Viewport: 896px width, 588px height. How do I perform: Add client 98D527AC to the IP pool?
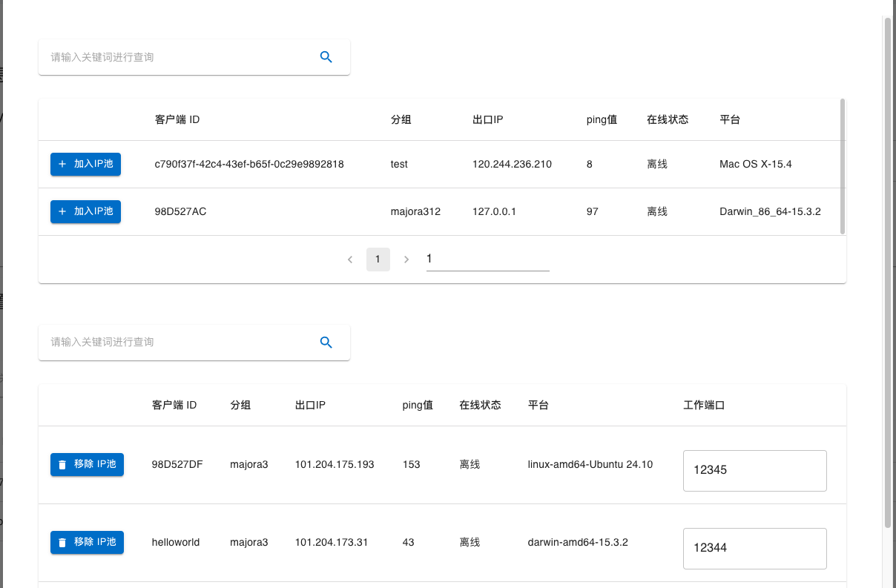[85, 211]
